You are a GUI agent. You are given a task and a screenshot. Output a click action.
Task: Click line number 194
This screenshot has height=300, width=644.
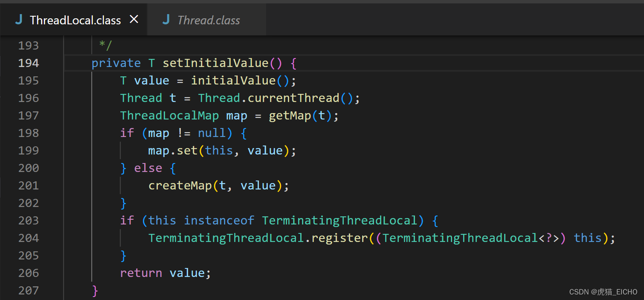click(29, 63)
